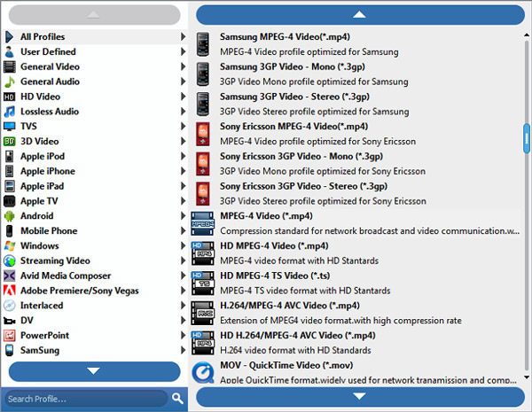Click the profile list down arrow button
Viewport: 532px width, 412px height.
[x=360, y=396]
